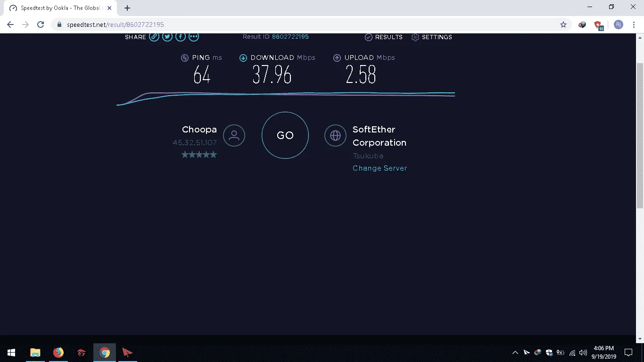Click the upload arrow icon

[337, 58]
